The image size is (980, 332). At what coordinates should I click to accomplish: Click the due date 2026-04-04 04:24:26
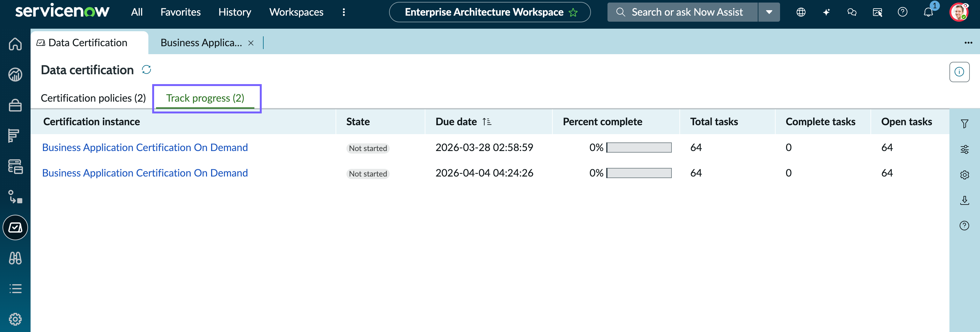click(x=484, y=173)
